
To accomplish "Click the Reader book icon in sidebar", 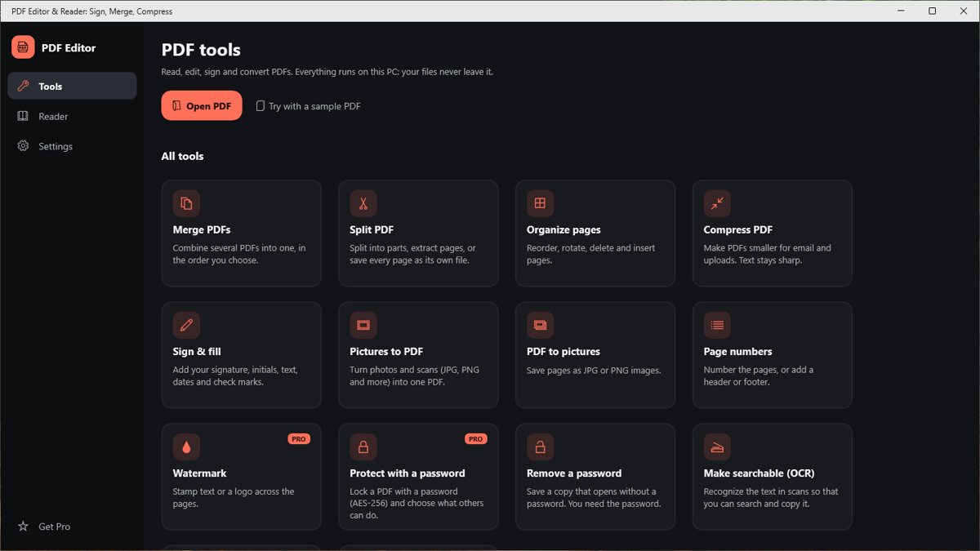I will [x=23, y=116].
